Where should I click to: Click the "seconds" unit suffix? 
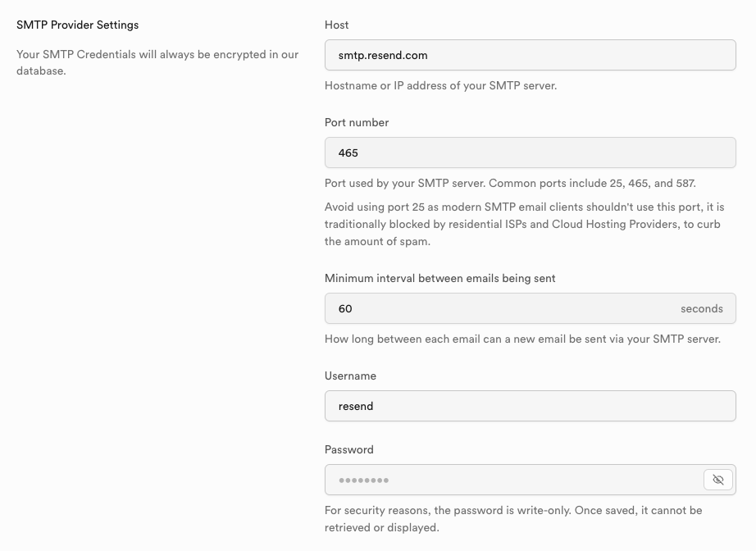click(701, 309)
